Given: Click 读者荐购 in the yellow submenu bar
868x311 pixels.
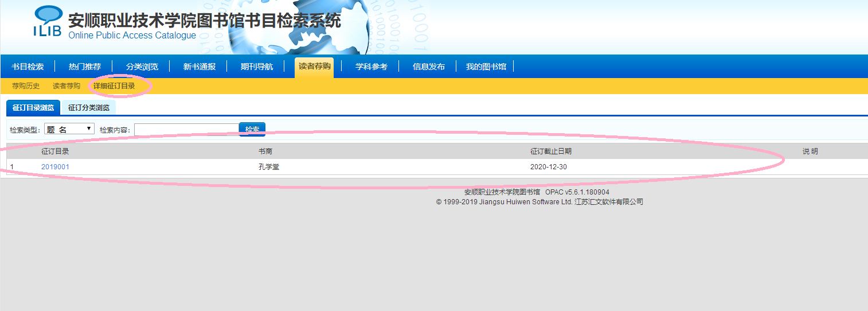Looking at the screenshot, I should (67, 86).
